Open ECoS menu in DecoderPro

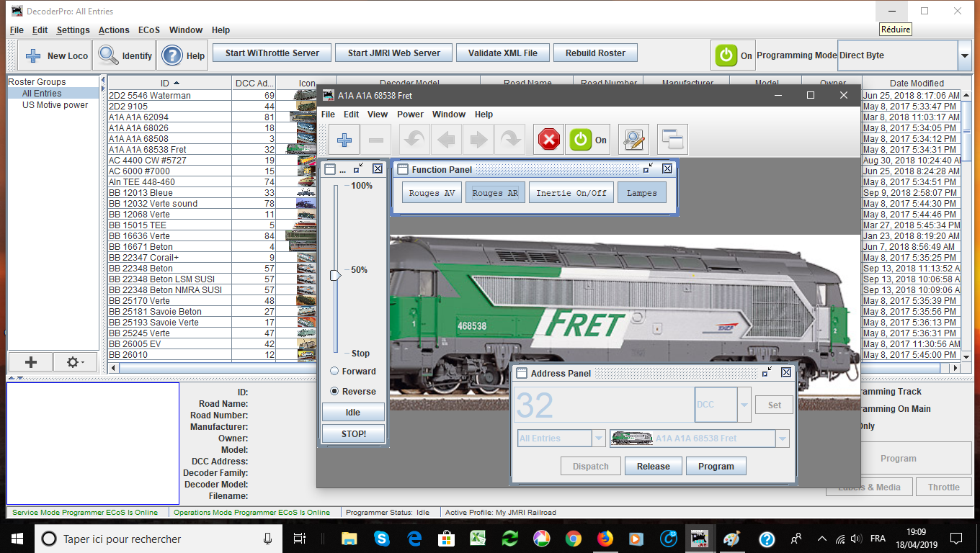point(149,30)
